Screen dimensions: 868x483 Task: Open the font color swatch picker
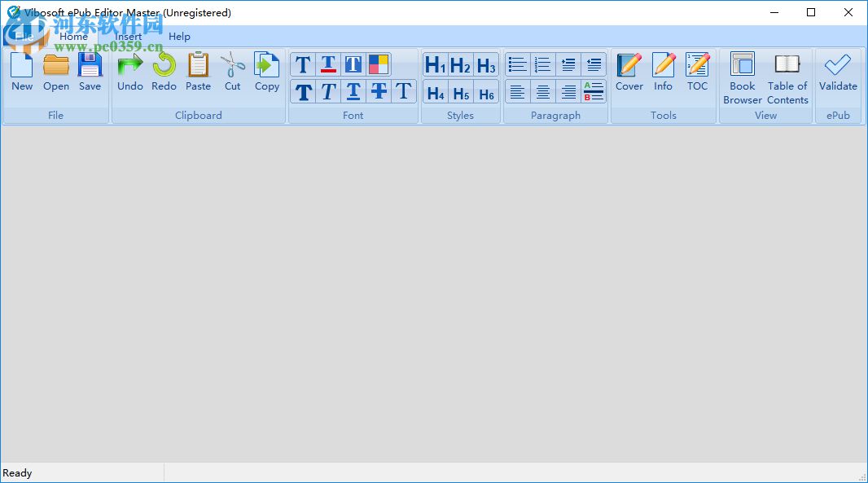click(x=378, y=64)
